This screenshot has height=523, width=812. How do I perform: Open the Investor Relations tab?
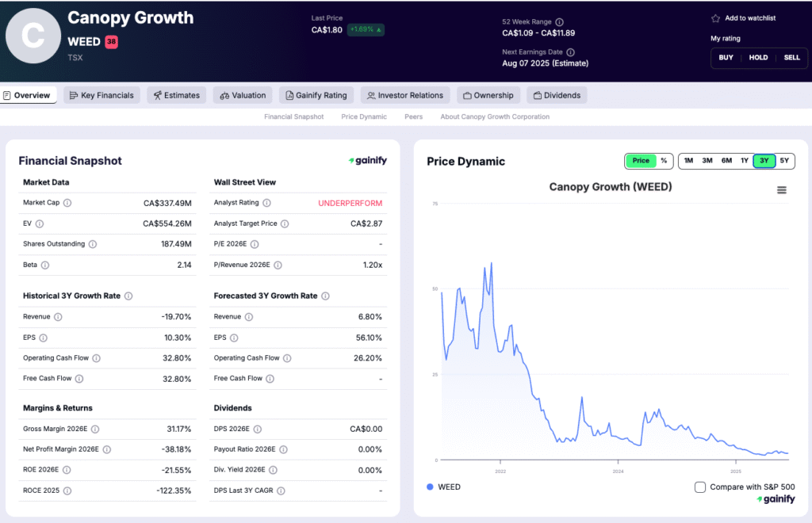(405, 95)
